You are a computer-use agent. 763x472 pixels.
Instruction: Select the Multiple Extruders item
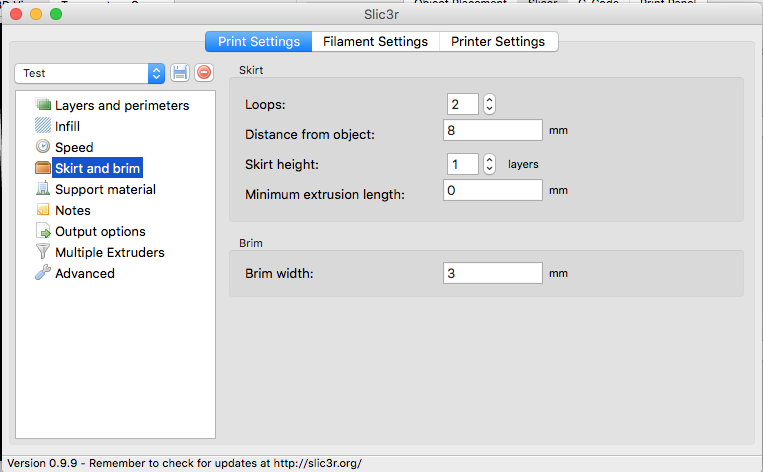[x=110, y=252]
